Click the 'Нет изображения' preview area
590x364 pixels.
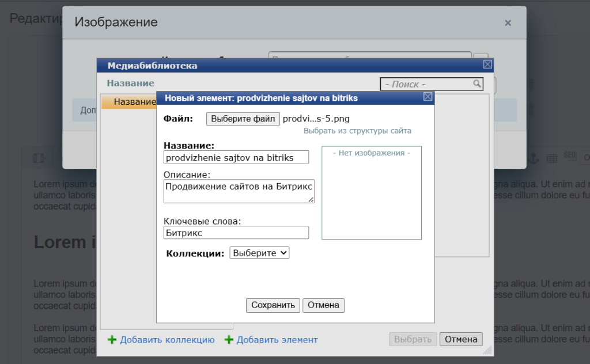(372, 193)
